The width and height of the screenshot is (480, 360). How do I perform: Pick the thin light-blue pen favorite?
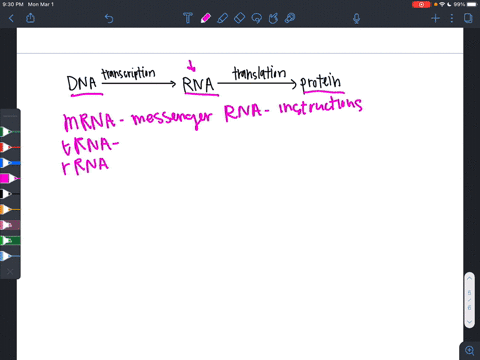10,256
